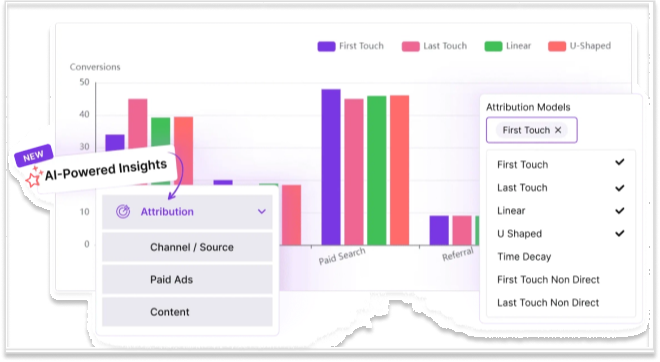Expand the Attribution menu chevron
The width and height of the screenshot is (660, 362).
(262, 211)
